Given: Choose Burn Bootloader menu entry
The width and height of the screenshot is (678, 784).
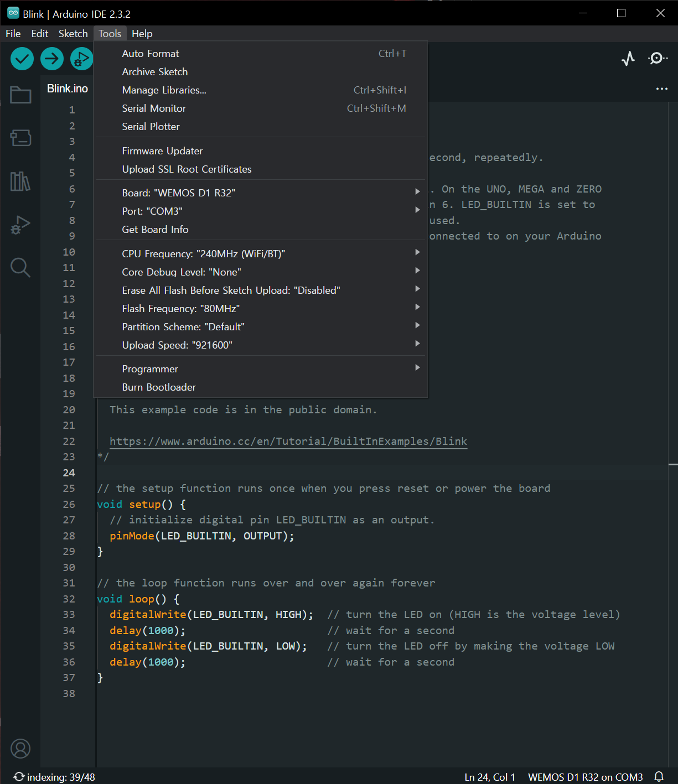Looking at the screenshot, I should coord(261,387).
